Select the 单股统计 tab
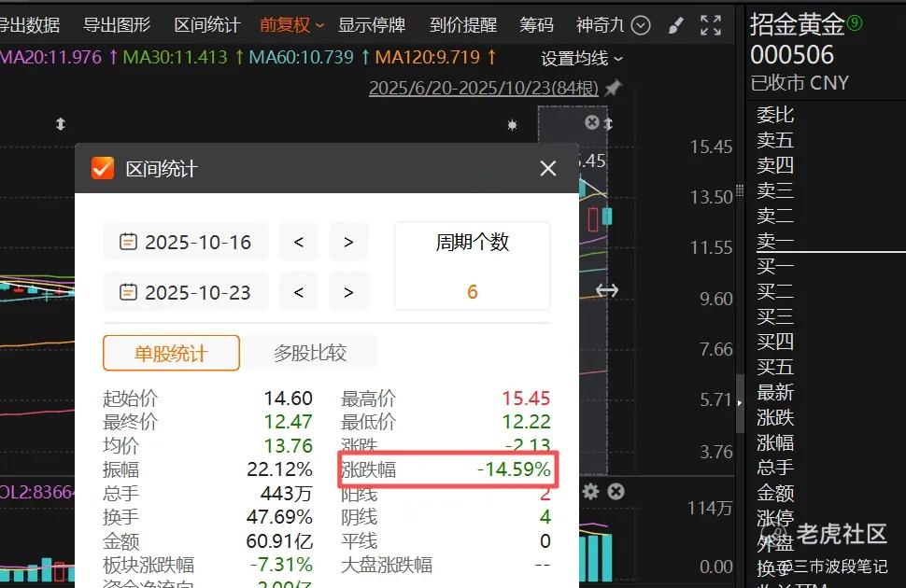906x588 pixels. (x=171, y=353)
